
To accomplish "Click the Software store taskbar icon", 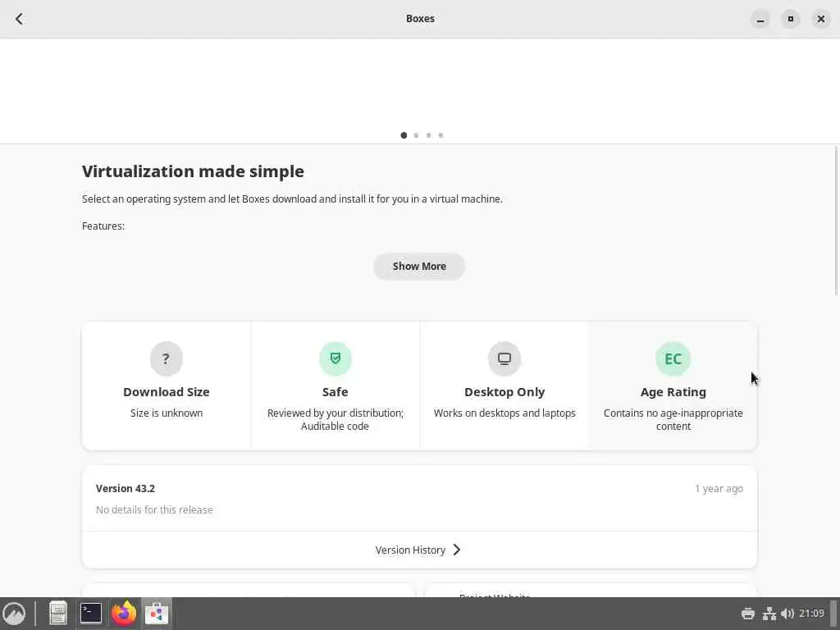I will coord(157,614).
